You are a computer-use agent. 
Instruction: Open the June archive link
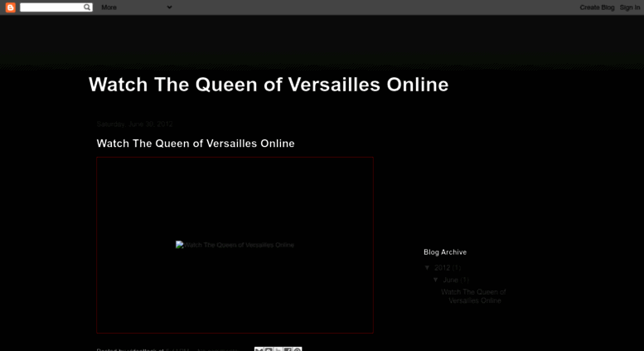coord(451,280)
